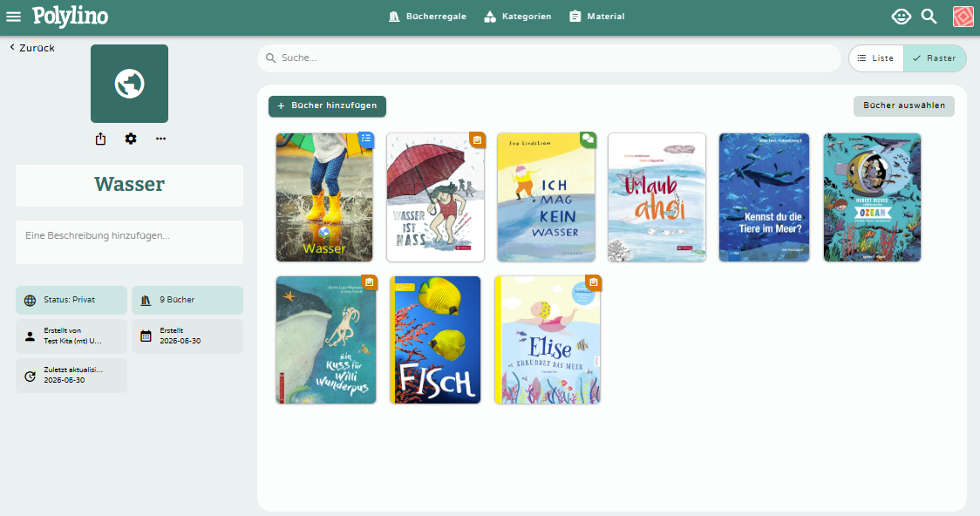Open the hamburger navigation menu
This screenshot has height=516, width=980.
pyautogui.click(x=14, y=15)
